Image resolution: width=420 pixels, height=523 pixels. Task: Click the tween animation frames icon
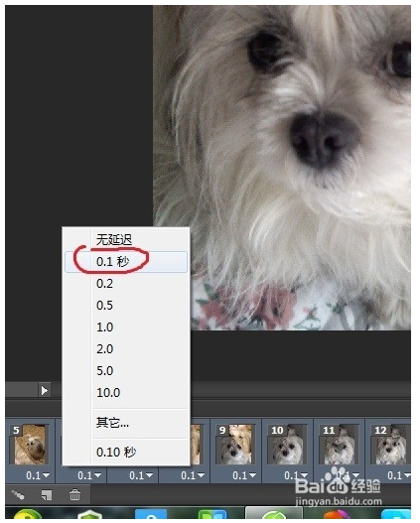[18, 495]
